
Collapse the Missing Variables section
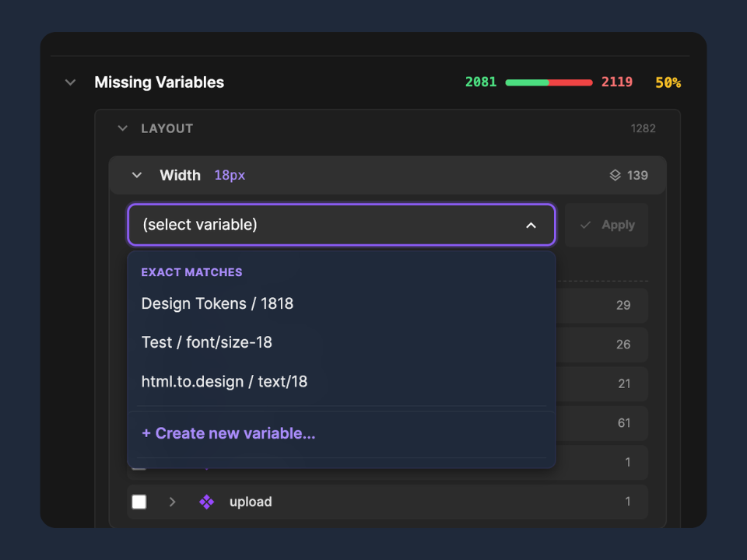[71, 82]
